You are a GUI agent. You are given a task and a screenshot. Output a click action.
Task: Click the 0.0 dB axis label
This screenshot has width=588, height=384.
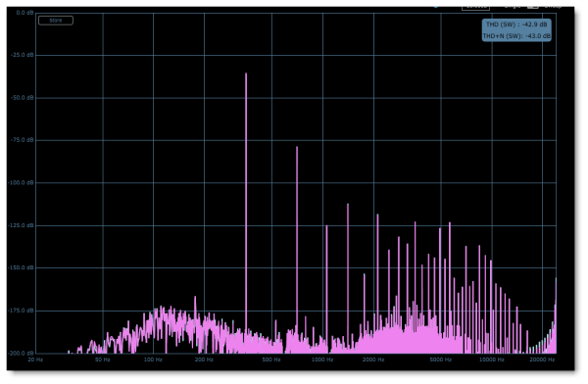pos(24,13)
